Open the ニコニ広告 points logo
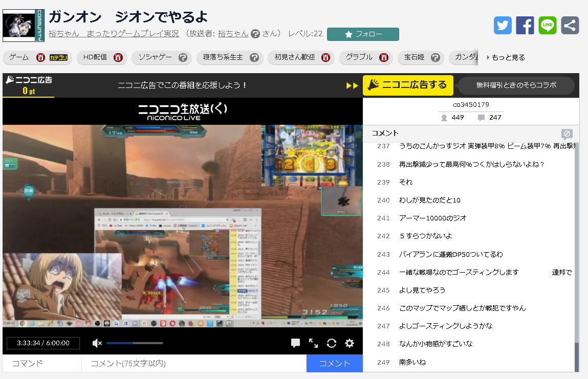This screenshot has height=379, width=588. [29, 85]
